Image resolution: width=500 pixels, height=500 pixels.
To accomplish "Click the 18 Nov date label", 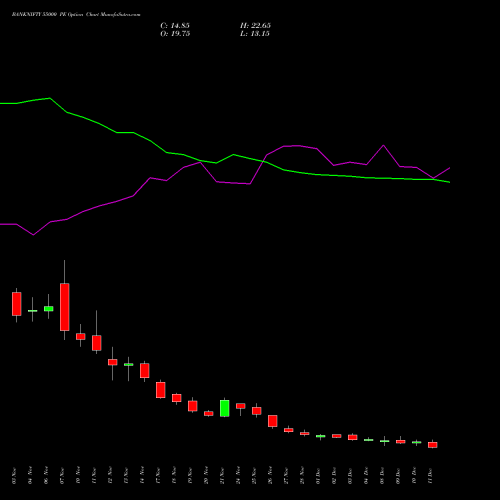I will pyautogui.click(x=174, y=476).
